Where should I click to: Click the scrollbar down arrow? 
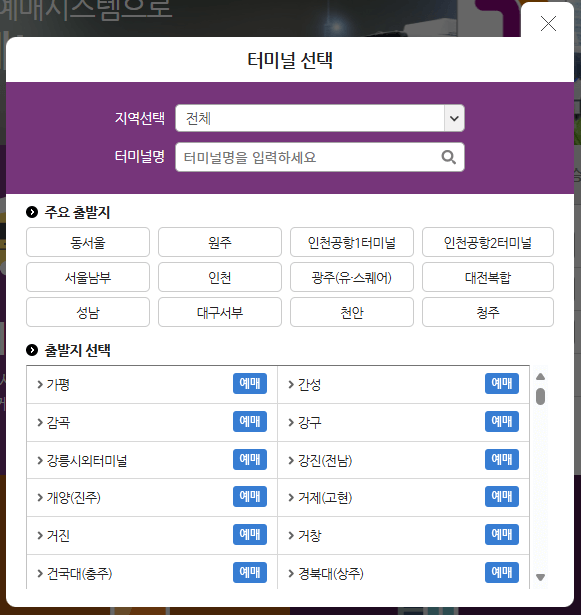tap(540, 577)
